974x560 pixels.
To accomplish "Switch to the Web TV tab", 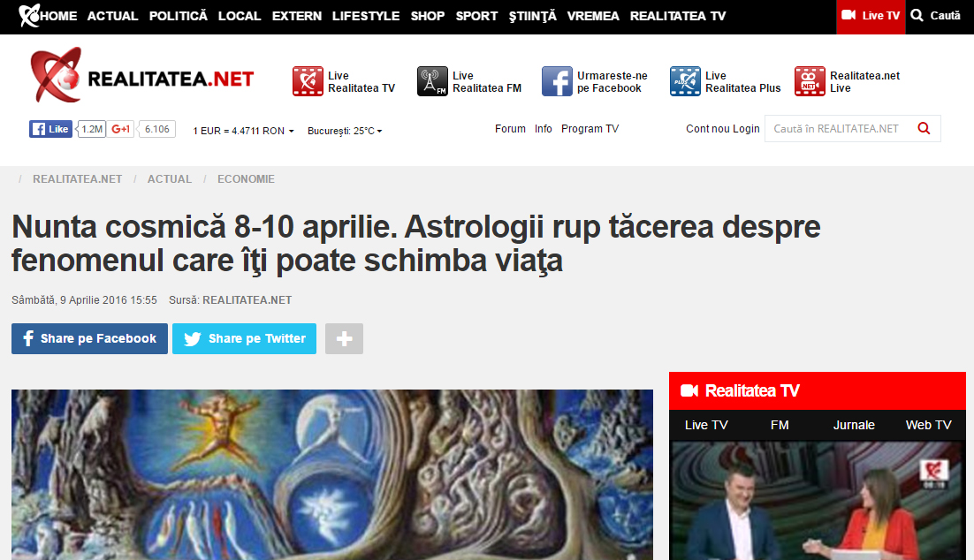I will pyautogui.click(x=928, y=425).
